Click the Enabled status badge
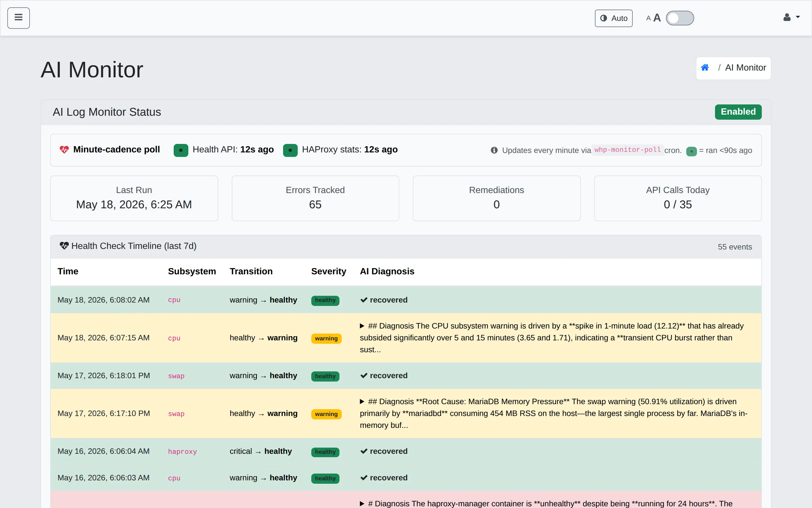Image resolution: width=812 pixels, height=508 pixels. [x=738, y=111]
